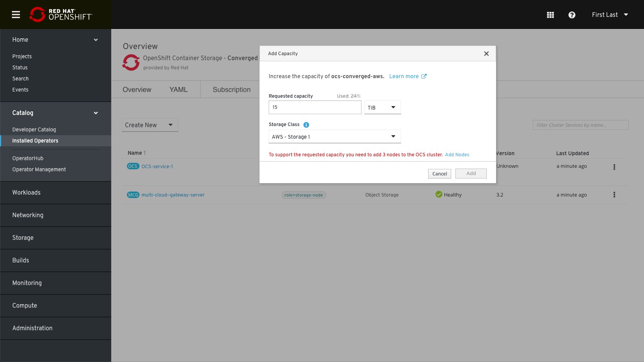
Task: Expand the Monitoring section
Action: pyautogui.click(x=56, y=283)
